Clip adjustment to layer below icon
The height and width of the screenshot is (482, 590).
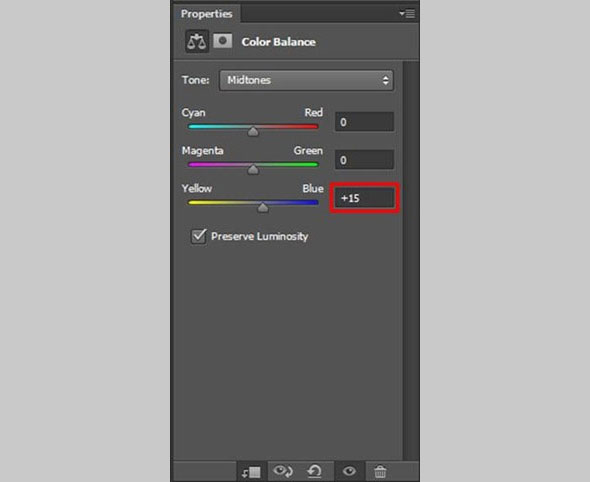(x=251, y=472)
